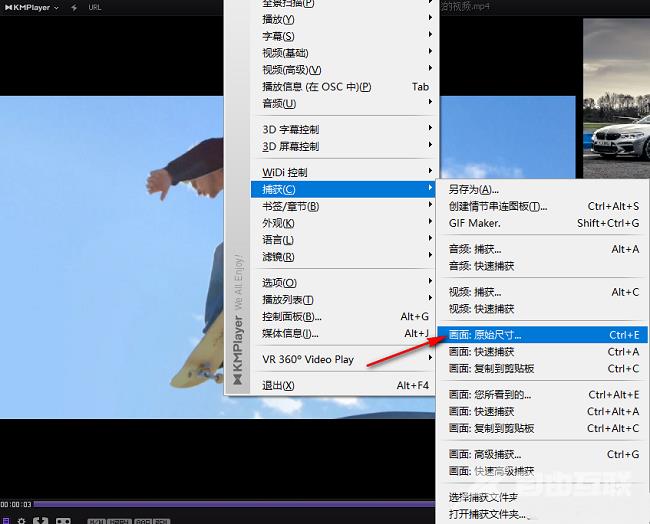Click 打开捕获文件夹... entry

pos(485,515)
